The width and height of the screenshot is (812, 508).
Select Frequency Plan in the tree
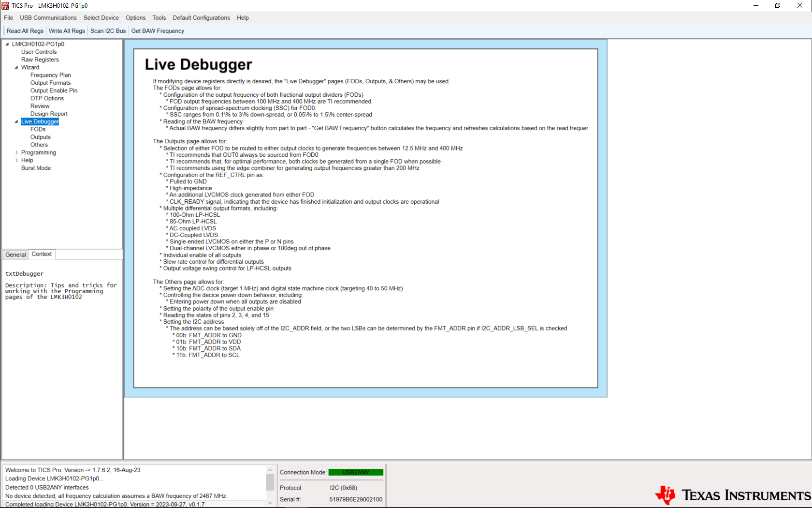tap(50, 75)
